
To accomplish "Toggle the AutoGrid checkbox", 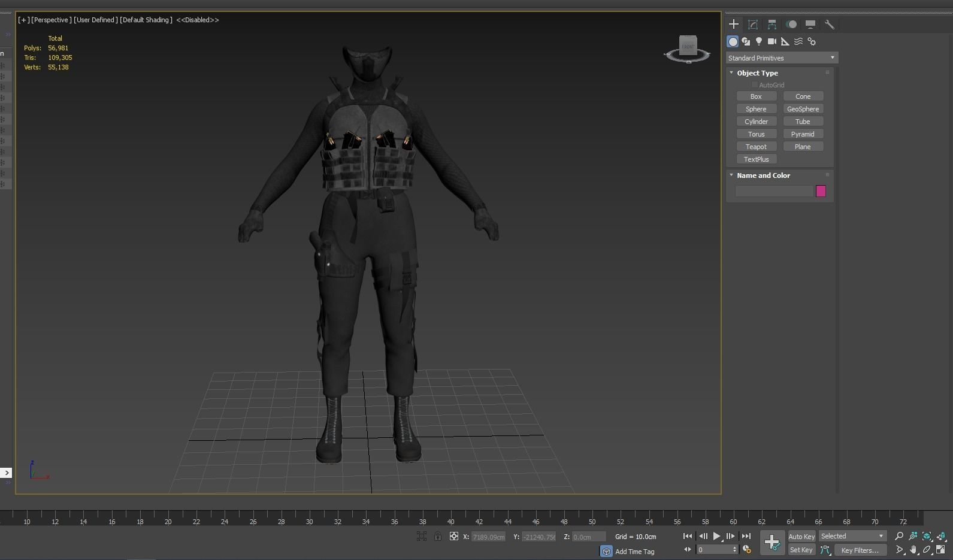I will pos(755,85).
